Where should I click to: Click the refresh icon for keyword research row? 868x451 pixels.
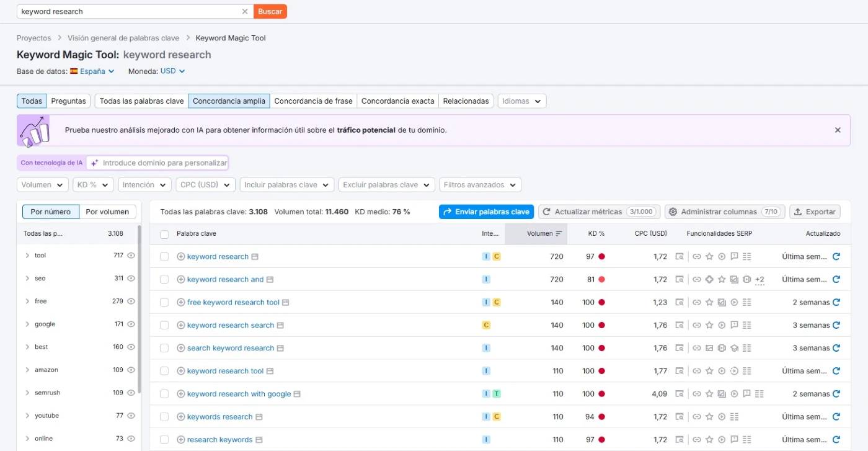pyautogui.click(x=837, y=256)
